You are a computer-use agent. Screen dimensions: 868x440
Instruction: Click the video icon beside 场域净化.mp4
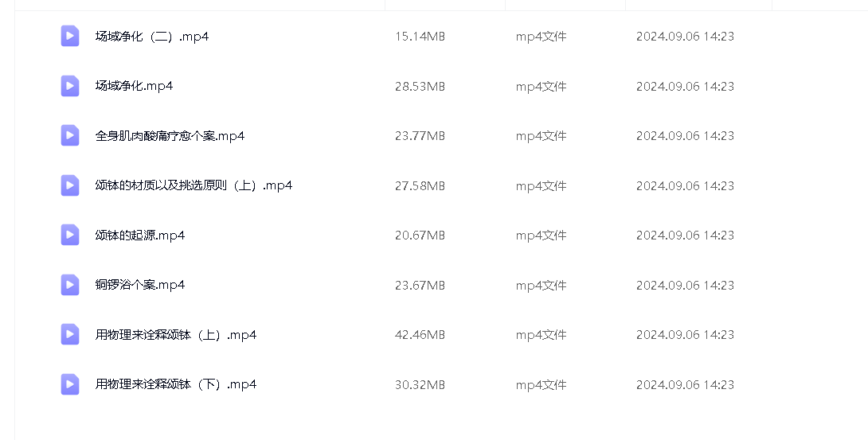pos(70,86)
